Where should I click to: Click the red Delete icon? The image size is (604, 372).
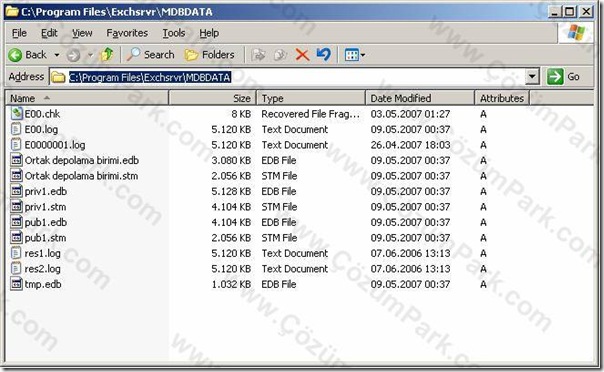point(302,55)
